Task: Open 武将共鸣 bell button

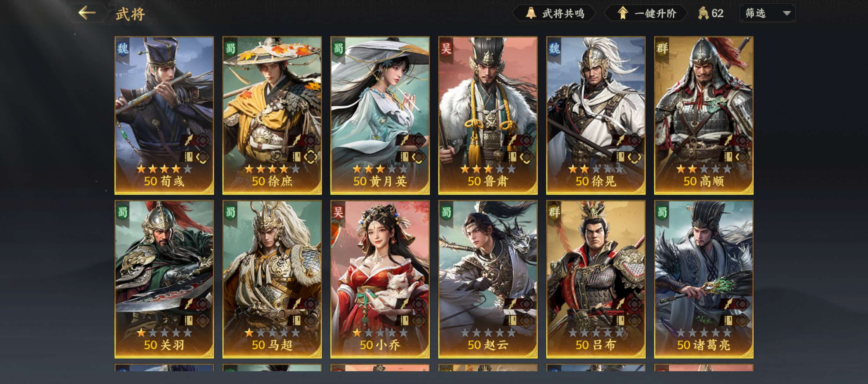Action: (x=554, y=13)
